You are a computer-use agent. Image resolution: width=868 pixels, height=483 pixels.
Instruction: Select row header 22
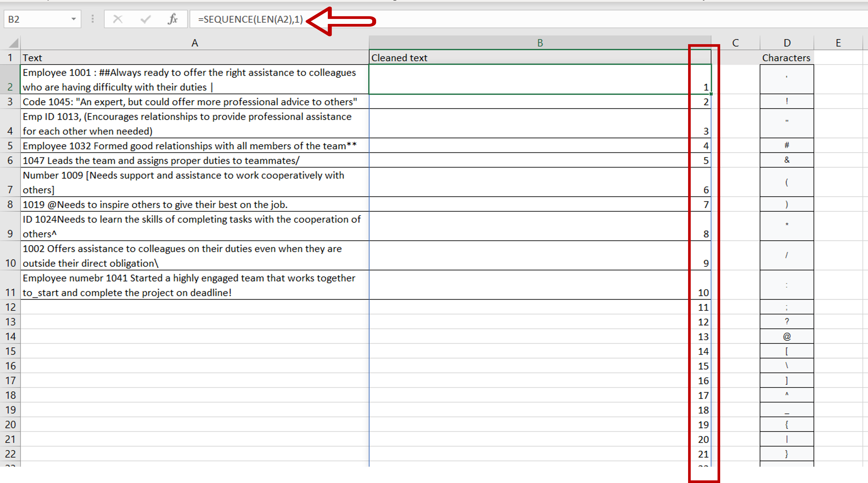click(x=10, y=454)
